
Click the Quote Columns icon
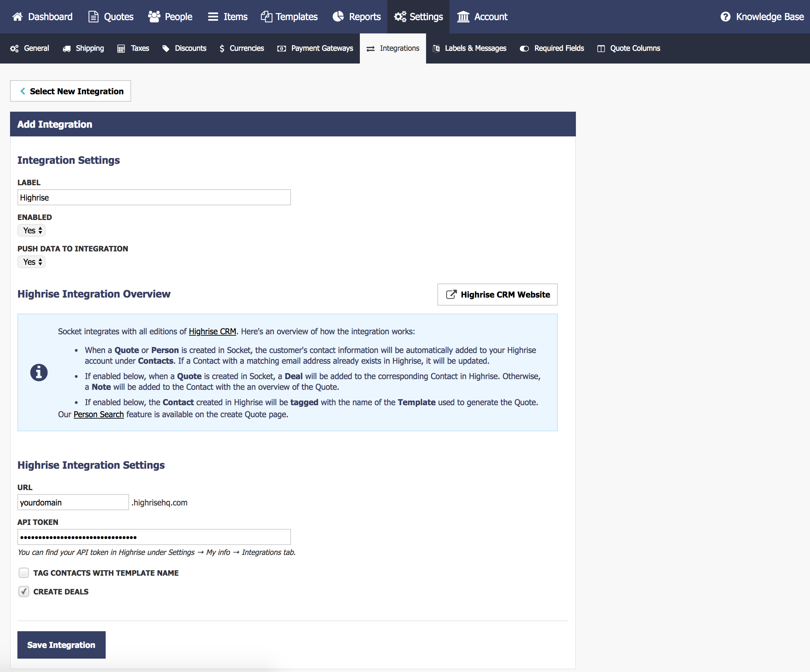click(x=601, y=48)
